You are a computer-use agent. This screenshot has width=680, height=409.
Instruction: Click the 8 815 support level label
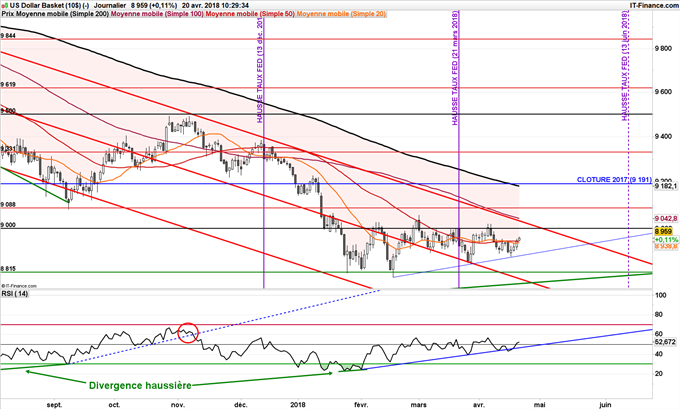coord(8,269)
